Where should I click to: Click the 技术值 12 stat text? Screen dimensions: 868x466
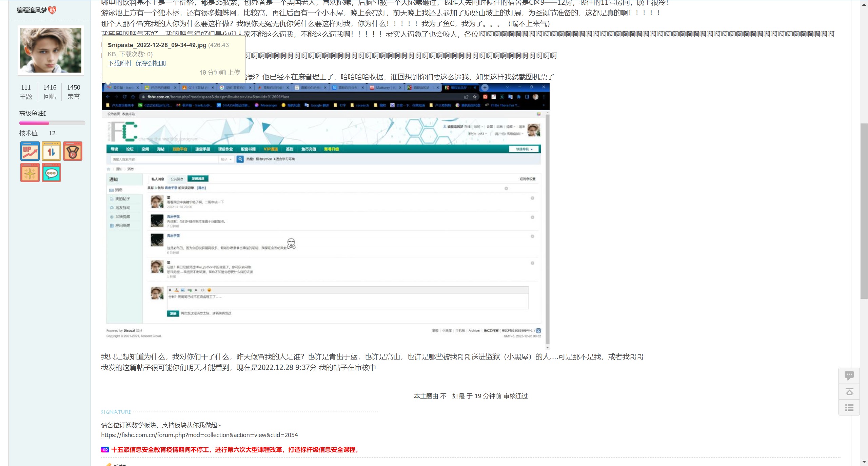pyautogui.click(x=37, y=133)
